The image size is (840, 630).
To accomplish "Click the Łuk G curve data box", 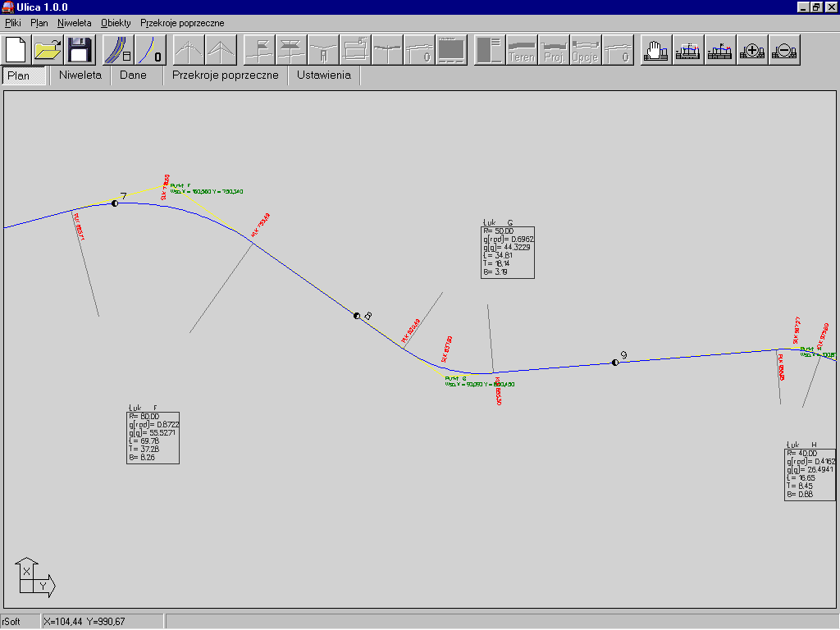I will [x=508, y=253].
